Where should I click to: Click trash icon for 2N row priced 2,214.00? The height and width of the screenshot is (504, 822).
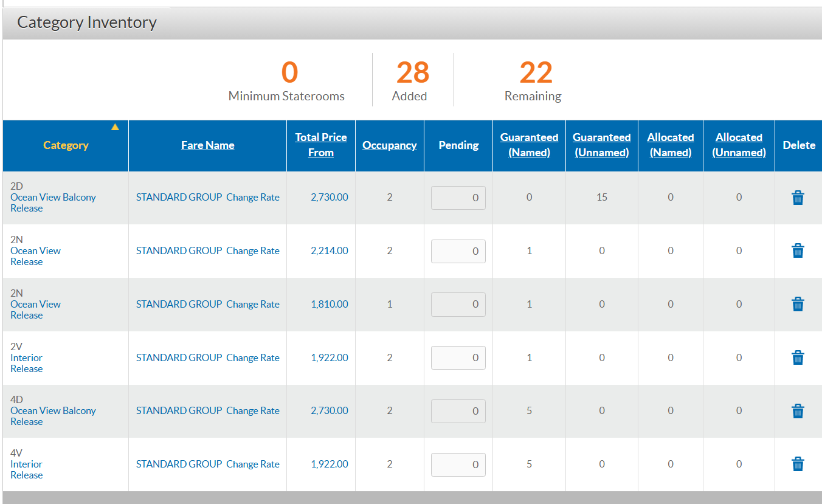[x=798, y=250]
